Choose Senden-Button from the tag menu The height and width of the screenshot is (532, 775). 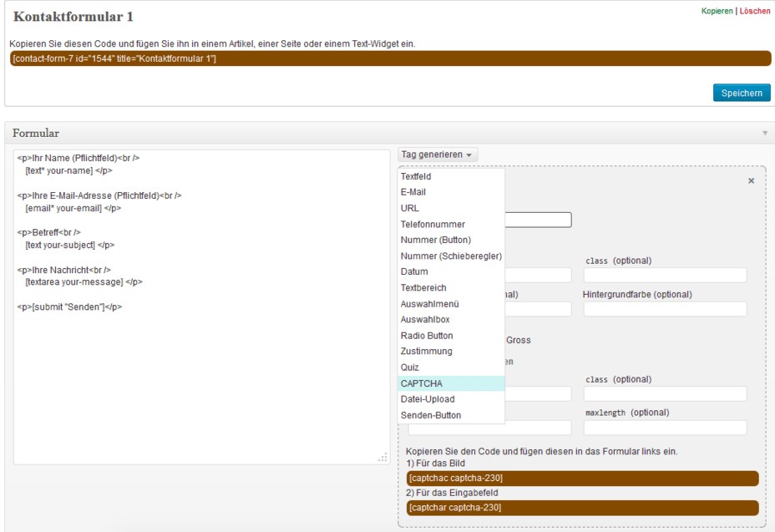pos(451,415)
